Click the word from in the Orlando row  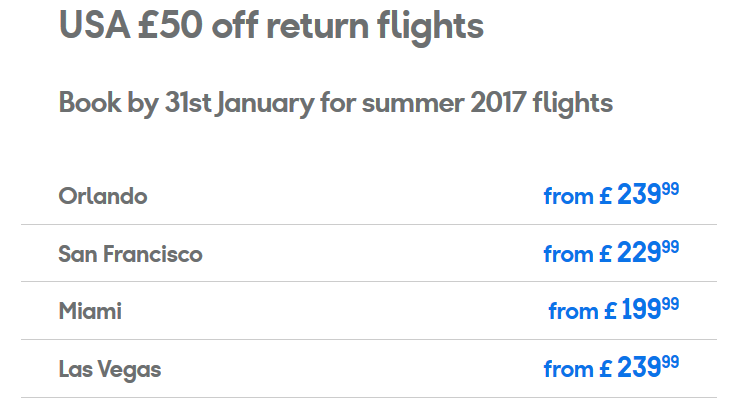click(x=568, y=196)
